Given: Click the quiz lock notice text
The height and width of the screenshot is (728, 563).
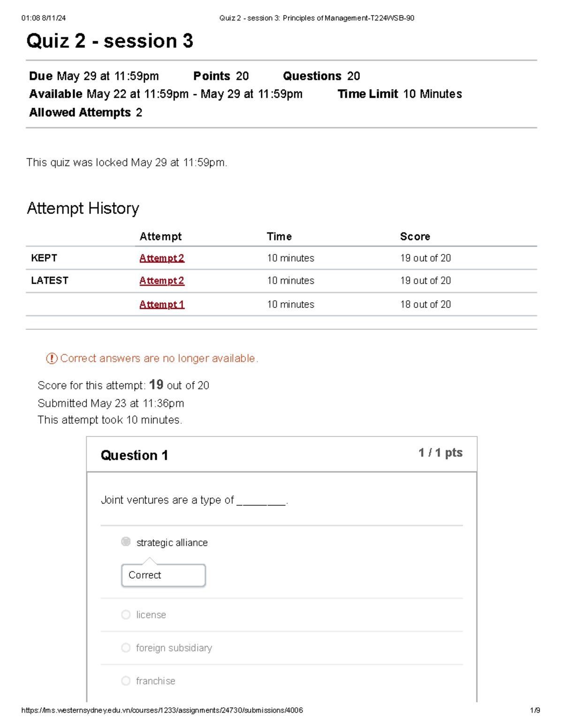Looking at the screenshot, I should click(x=127, y=163).
